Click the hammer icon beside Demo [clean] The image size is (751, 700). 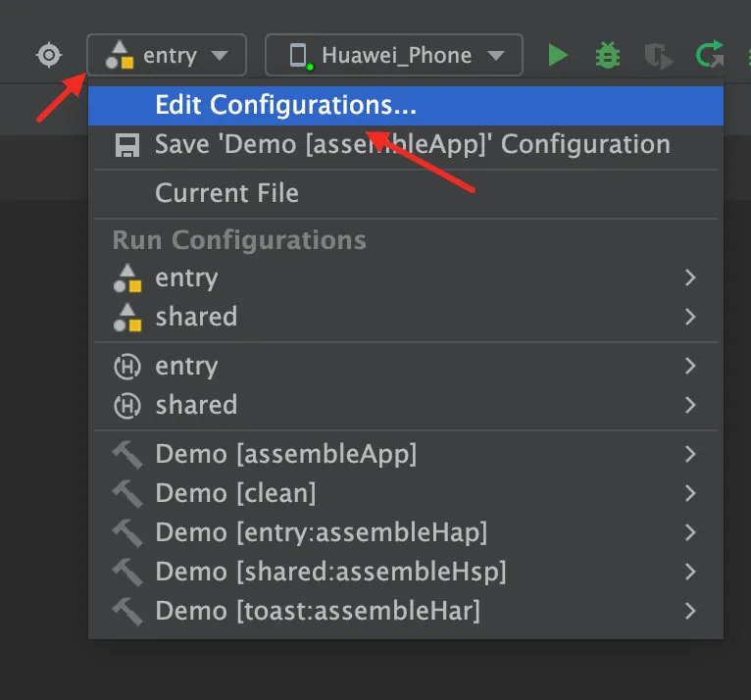pos(127,493)
